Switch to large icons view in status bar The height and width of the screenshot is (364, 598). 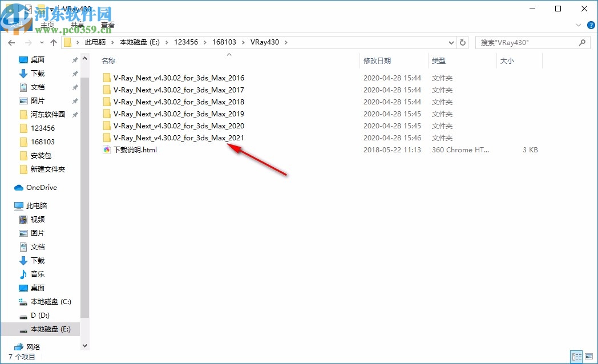tap(589, 356)
